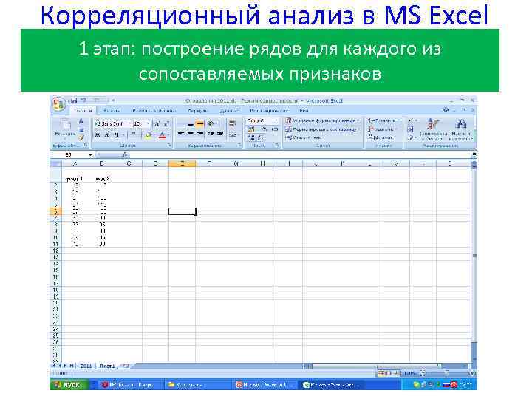
Task: Toggle underline Ч formatting
Action: (x=117, y=135)
